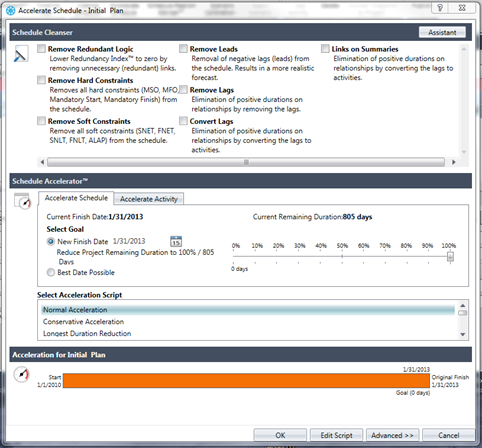Click the Edit Script button
Screen dimensions: 482x448
336,435
